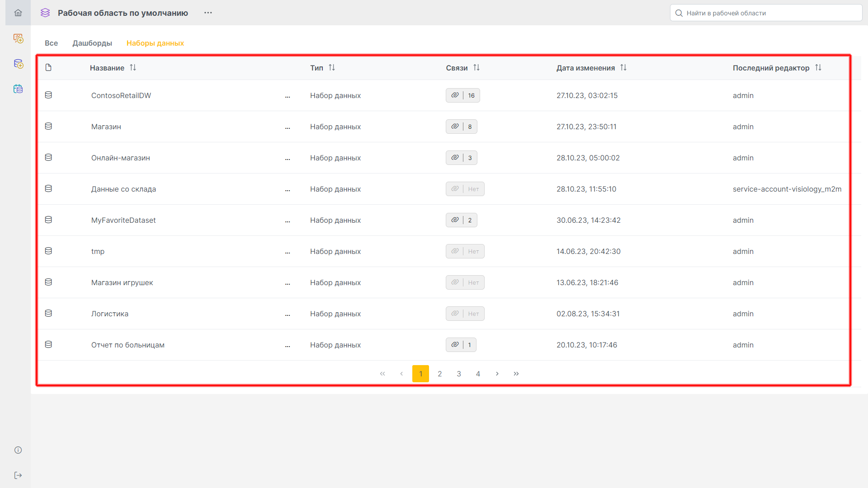This screenshot has width=868, height=488.
Task: Open the workspace options ellipsis in header
Action: click(208, 13)
